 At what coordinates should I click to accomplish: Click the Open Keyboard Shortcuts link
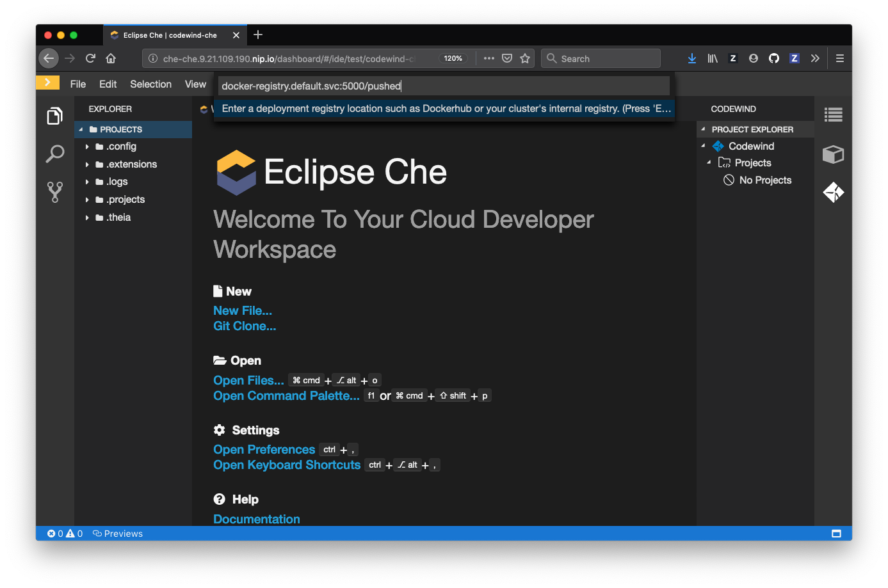[287, 465]
